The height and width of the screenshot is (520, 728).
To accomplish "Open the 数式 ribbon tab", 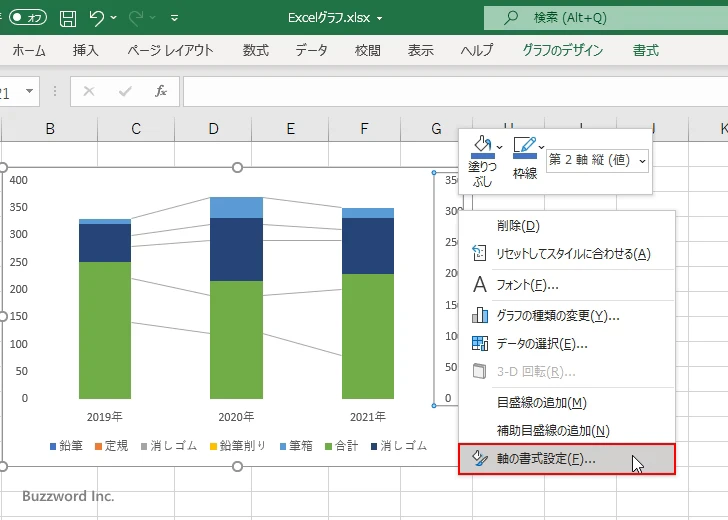I will pyautogui.click(x=255, y=50).
